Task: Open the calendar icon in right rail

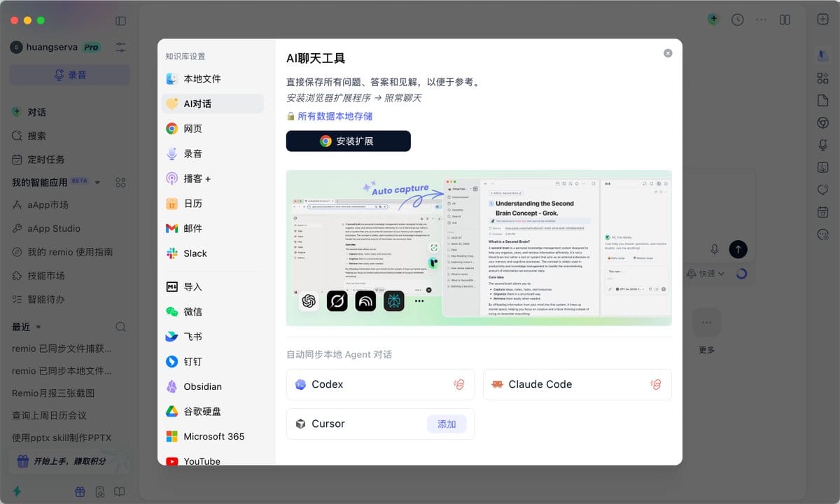Action: (823, 212)
